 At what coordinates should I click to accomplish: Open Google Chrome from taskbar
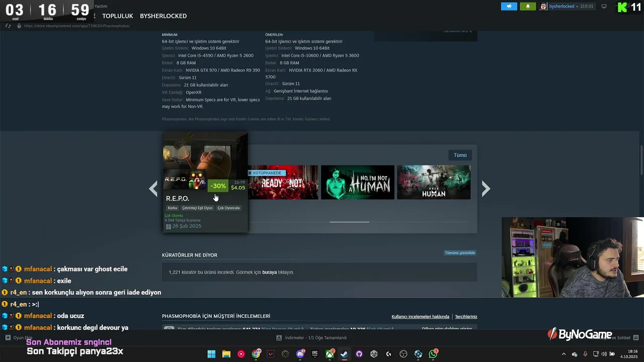tap(256, 354)
